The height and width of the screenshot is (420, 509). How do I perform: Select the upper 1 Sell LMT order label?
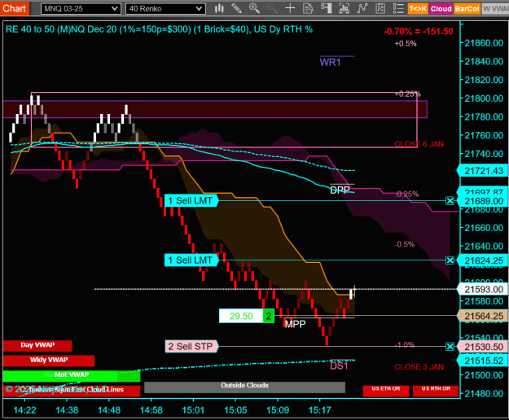(191, 201)
